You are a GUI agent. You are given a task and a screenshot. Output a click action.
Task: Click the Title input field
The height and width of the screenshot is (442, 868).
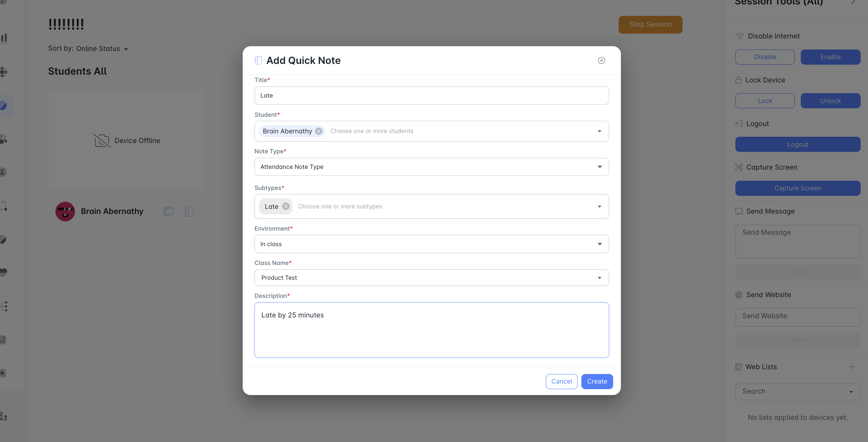click(x=431, y=96)
